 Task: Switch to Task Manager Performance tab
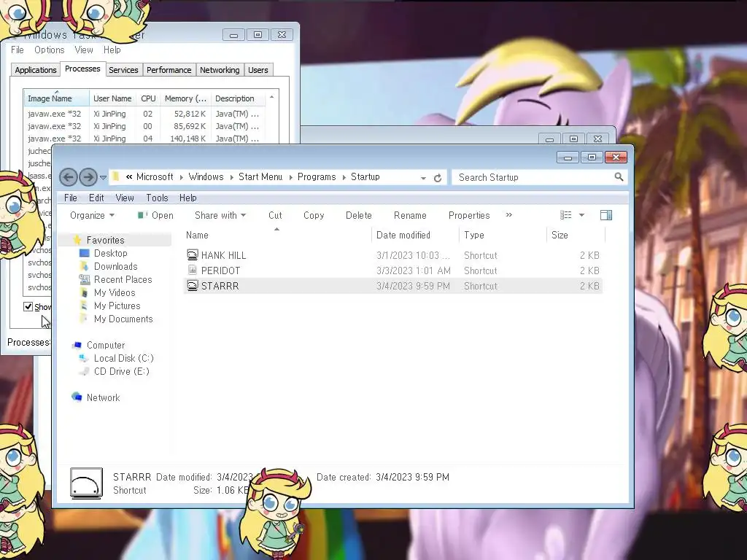pyautogui.click(x=169, y=70)
